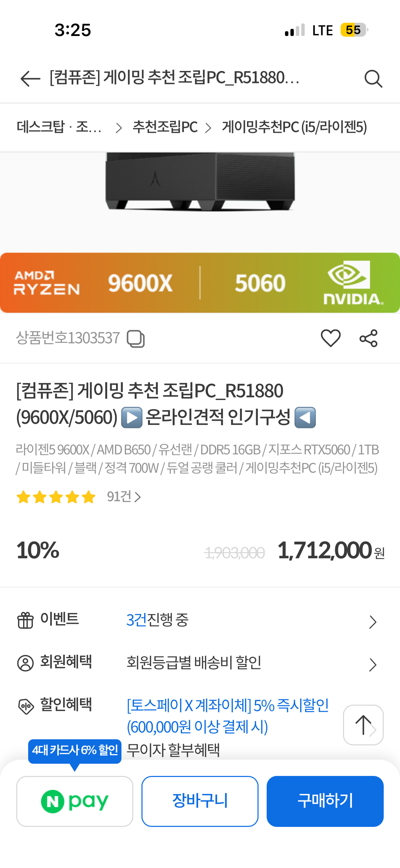Open 게이밍추천PC (i5/라이젠5) breadcrumb
The height and width of the screenshot is (868, 400).
tap(294, 127)
